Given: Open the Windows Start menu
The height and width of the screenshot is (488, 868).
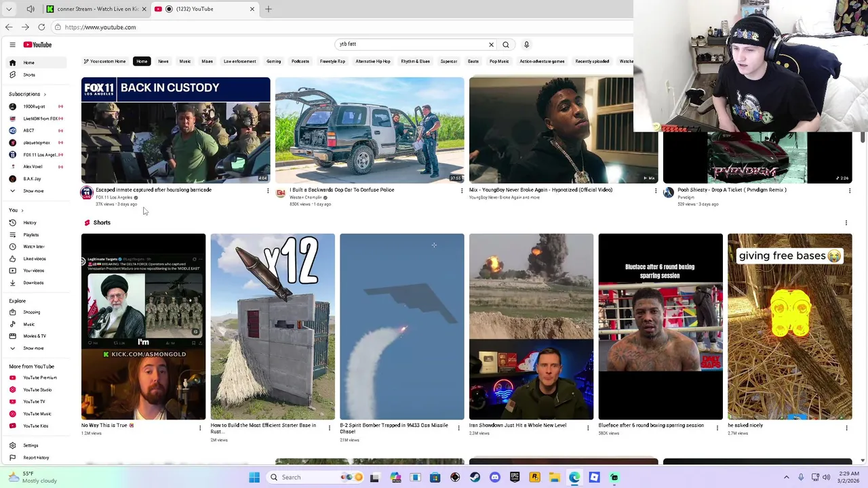Looking at the screenshot, I should [x=254, y=477].
